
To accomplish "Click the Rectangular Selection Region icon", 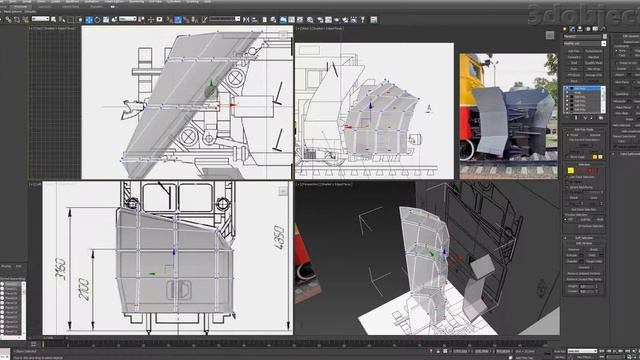I will pyautogui.click(x=70, y=20).
